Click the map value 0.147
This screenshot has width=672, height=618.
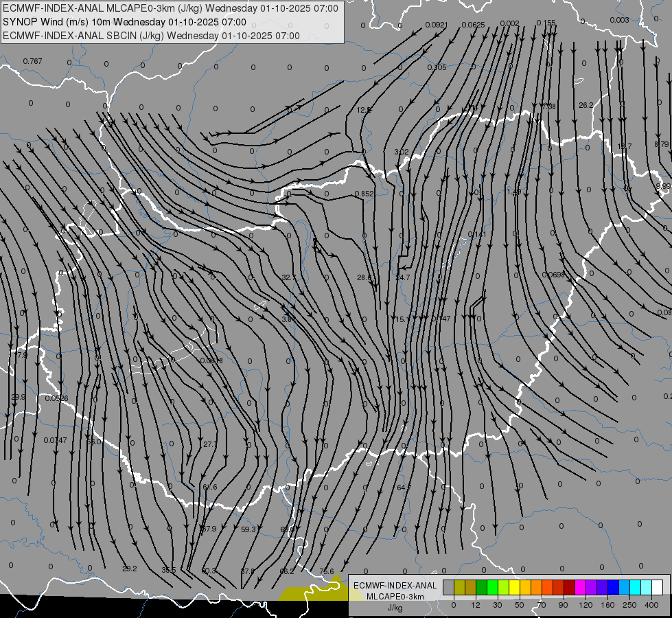[441, 319]
